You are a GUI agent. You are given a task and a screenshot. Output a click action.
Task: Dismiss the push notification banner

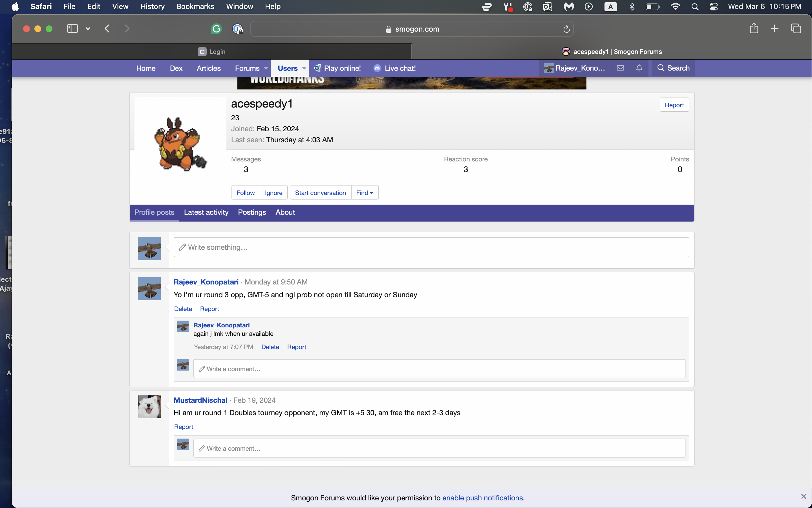803,497
